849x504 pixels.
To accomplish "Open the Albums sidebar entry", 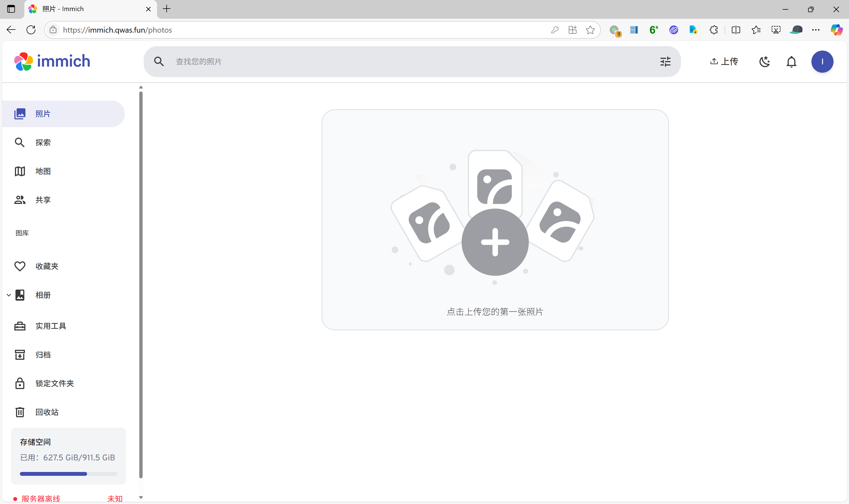I will [43, 295].
